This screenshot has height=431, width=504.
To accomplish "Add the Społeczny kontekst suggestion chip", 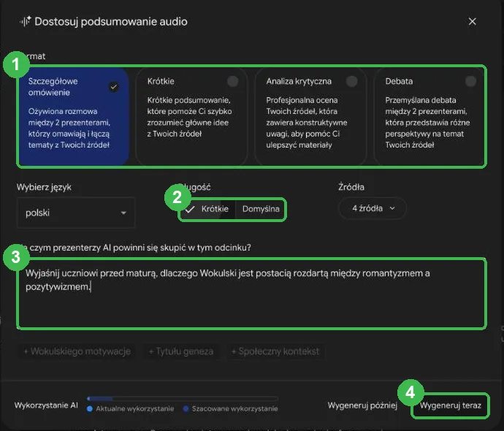I will pos(275,351).
